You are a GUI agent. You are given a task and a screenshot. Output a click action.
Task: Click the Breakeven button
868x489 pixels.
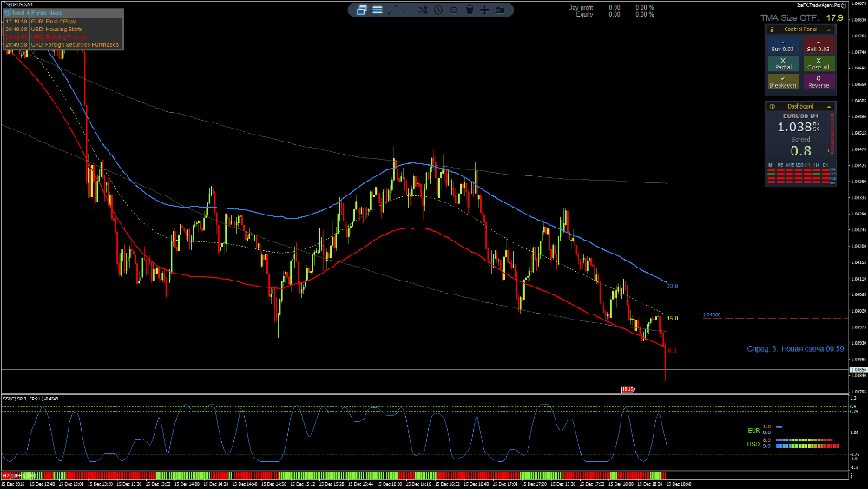(x=783, y=82)
